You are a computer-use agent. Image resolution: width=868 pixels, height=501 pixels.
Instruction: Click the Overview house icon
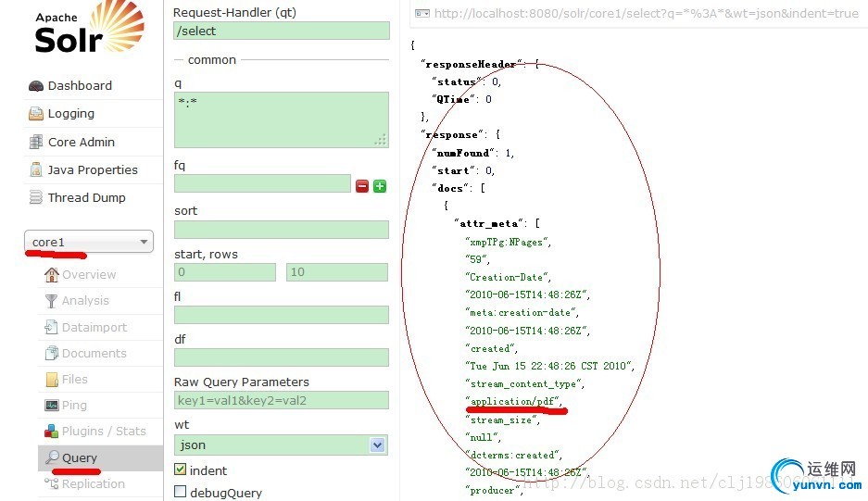click(x=52, y=275)
